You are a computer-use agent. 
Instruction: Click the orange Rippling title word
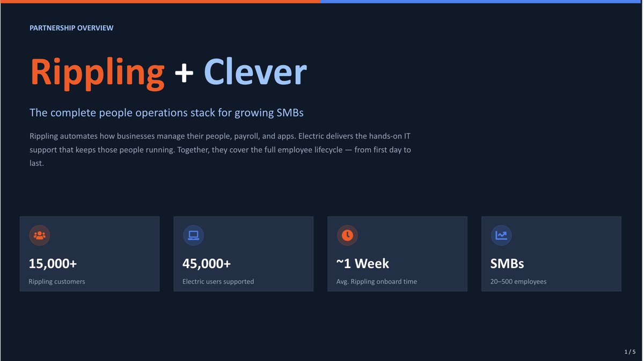pos(97,73)
